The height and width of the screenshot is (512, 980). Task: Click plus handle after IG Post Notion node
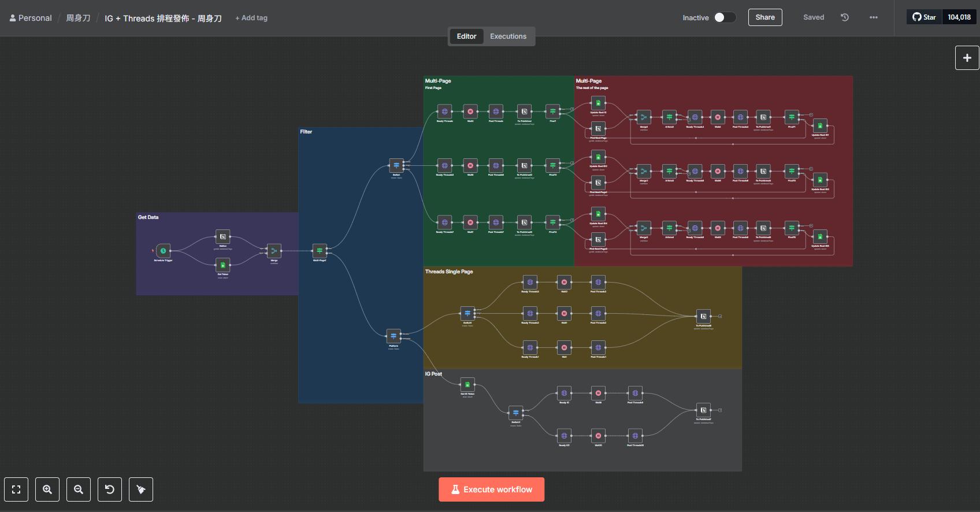pos(720,410)
